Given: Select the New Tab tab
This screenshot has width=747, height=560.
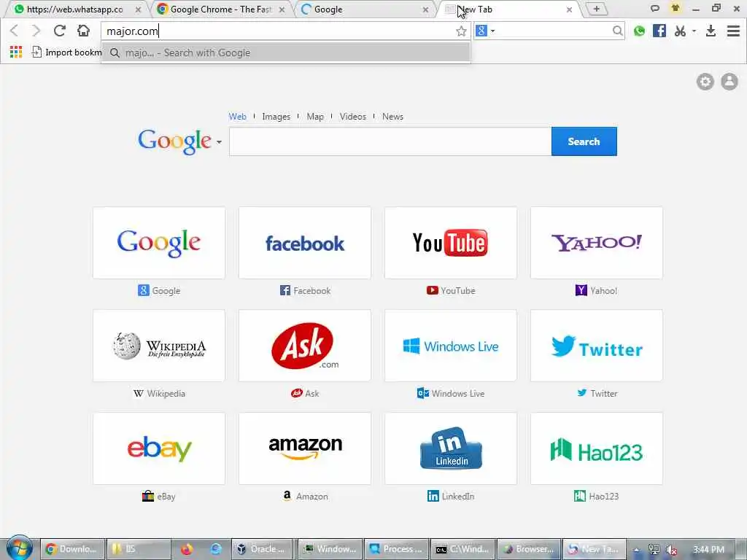Looking at the screenshot, I should pos(508,9).
